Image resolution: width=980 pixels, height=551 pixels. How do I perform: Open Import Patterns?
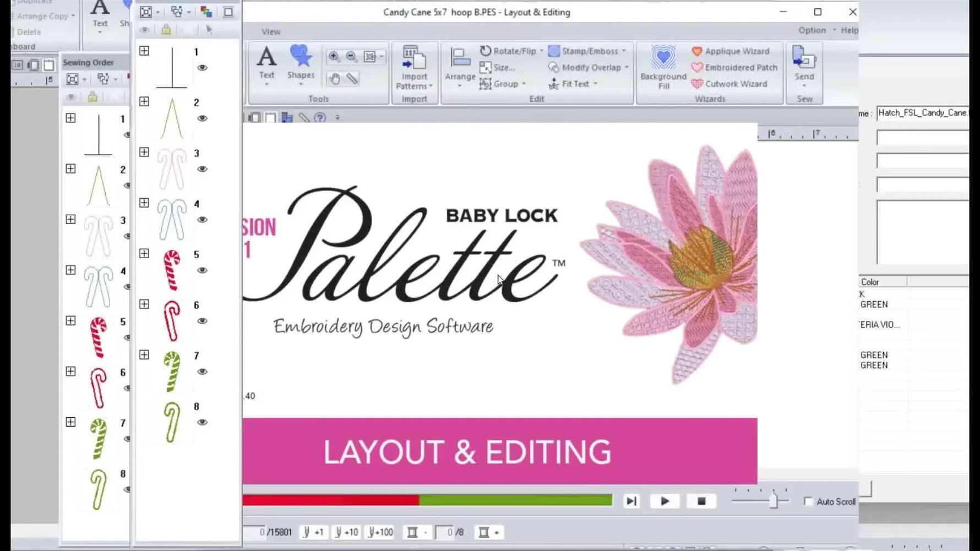point(414,68)
